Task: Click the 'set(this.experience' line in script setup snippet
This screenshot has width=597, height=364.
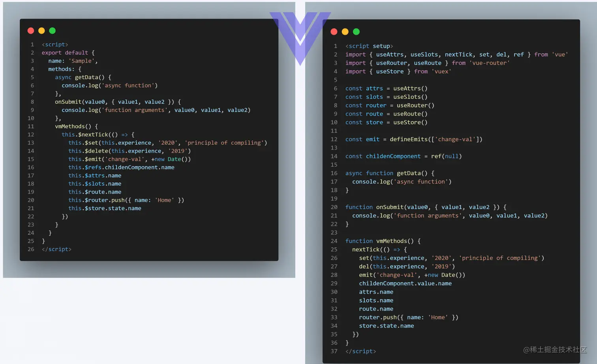Action: (452, 258)
